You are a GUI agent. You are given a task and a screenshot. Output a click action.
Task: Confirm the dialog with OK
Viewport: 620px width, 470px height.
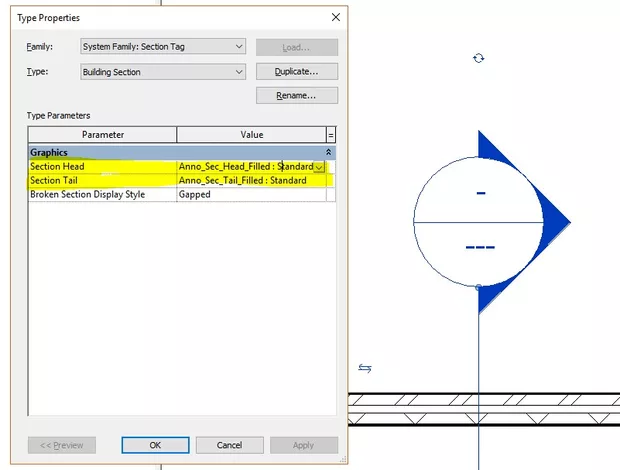coord(155,445)
